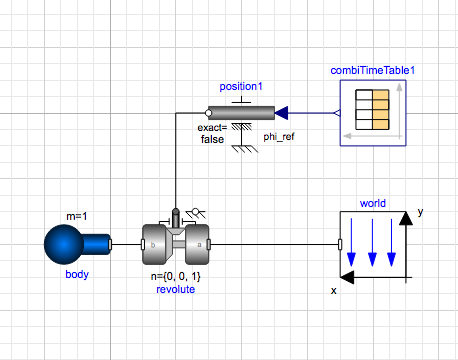The height and width of the screenshot is (360, 458).
Task: Click combiTimeTable1's output triangle connector
Action: [337, 113]
